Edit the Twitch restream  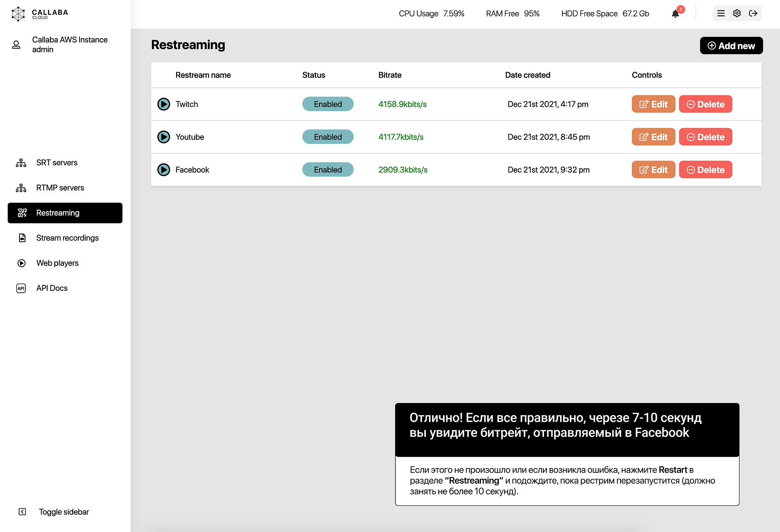click(653, 104)
